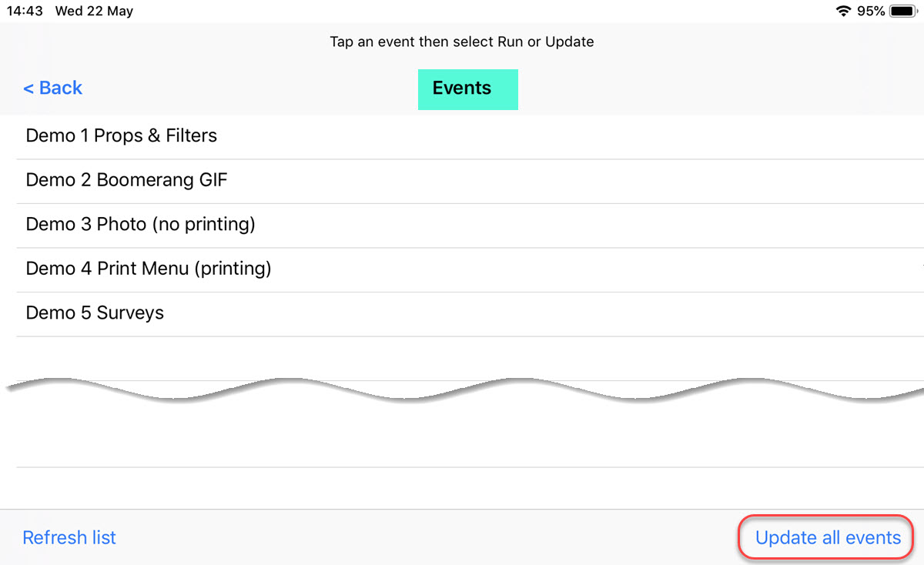Tap the 95% battery percentage
The image size is (924, 565).
click(871, 11)
